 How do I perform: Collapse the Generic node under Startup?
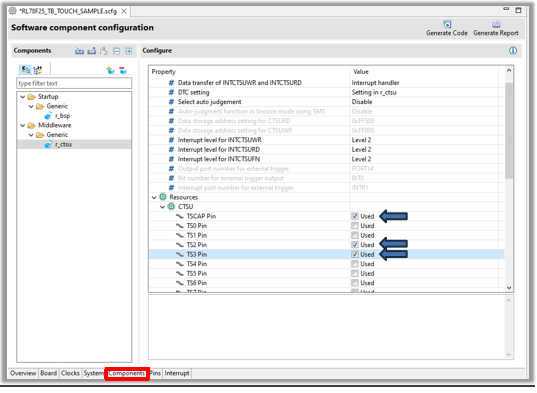(31, 106)
